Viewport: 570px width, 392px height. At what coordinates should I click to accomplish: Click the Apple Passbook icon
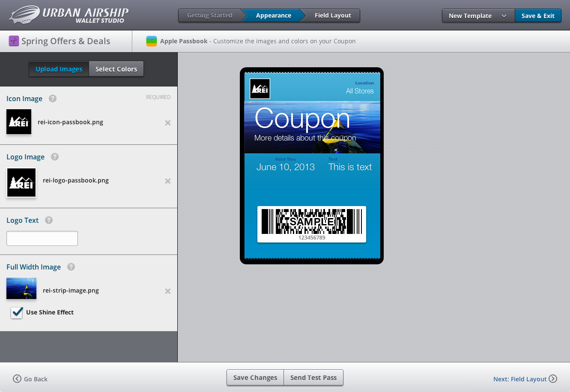pos(152,41)
